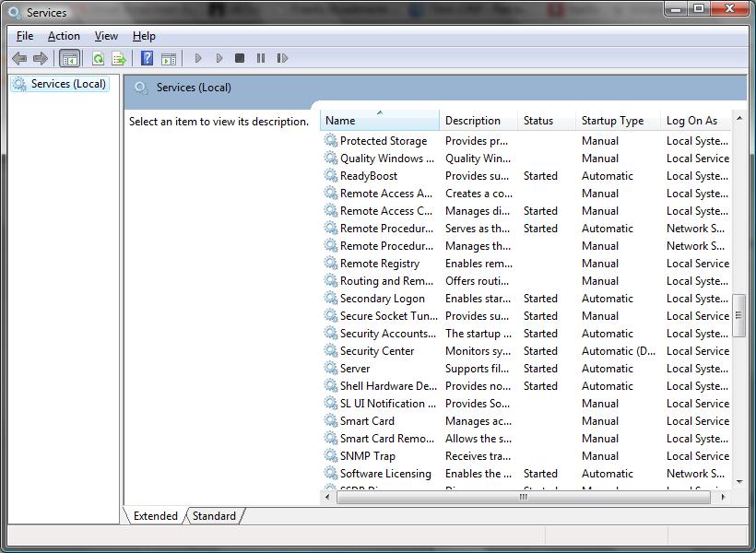The width and height of the screenshot is (756, 553).
Task: Click the Forward navigation arrow
Action: click(x=41, y=57)
